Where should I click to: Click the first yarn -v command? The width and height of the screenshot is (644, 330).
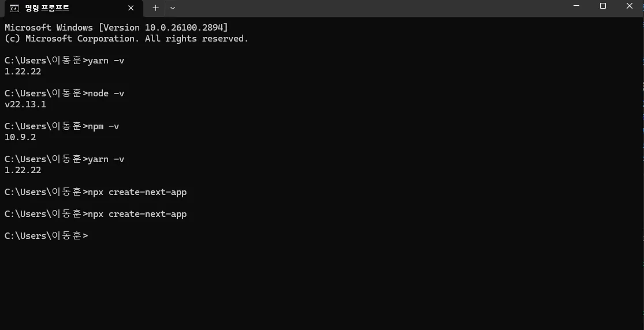pyautogui.click(x=106, y=61)
